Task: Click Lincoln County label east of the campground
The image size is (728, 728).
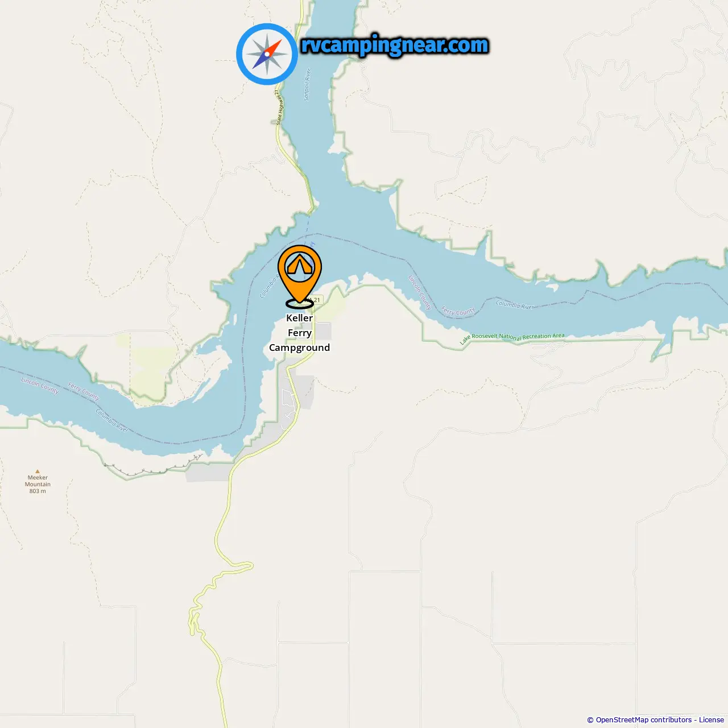Action: (420, 292)
